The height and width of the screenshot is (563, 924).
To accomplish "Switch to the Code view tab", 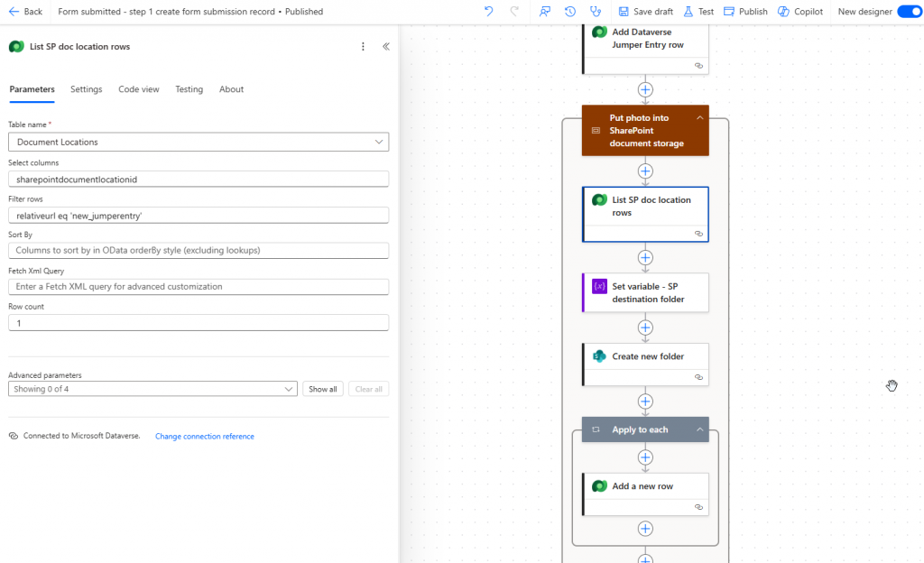I will 138,89.
